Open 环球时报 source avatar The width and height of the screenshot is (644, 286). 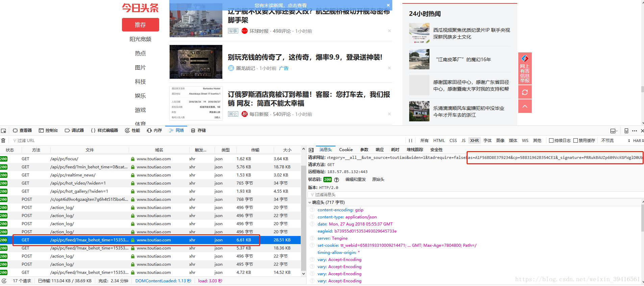245,31
